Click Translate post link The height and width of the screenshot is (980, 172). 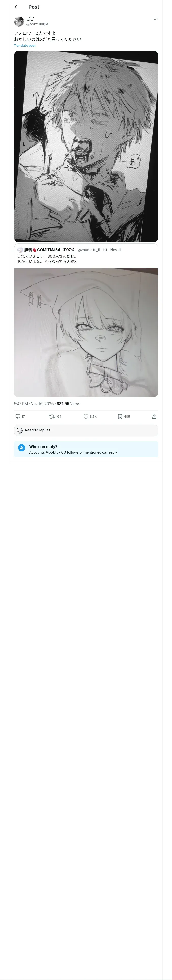pos(25,45)
